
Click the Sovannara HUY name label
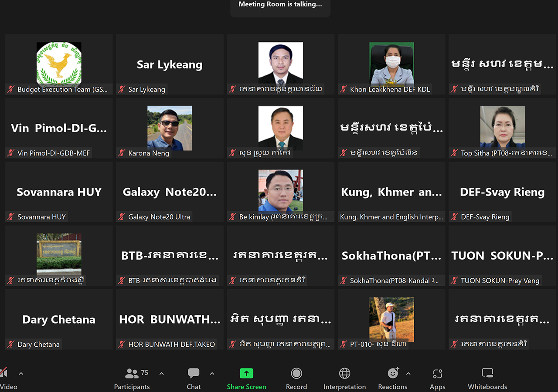click(41, 216)
